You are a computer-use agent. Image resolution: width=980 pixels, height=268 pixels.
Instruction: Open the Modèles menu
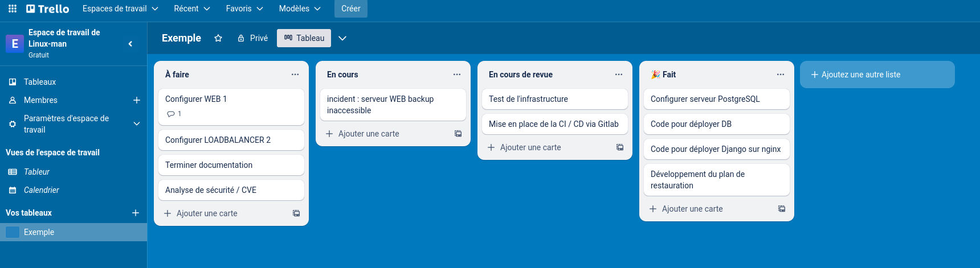click(300, 9)
